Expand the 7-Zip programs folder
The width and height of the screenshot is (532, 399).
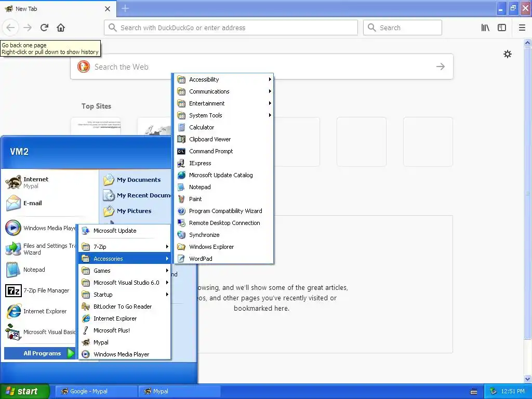coord(125,247)
